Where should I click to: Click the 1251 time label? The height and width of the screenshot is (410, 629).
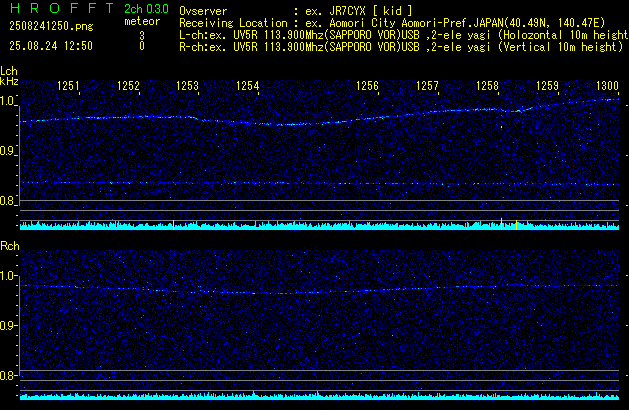[x=68, y=85]
